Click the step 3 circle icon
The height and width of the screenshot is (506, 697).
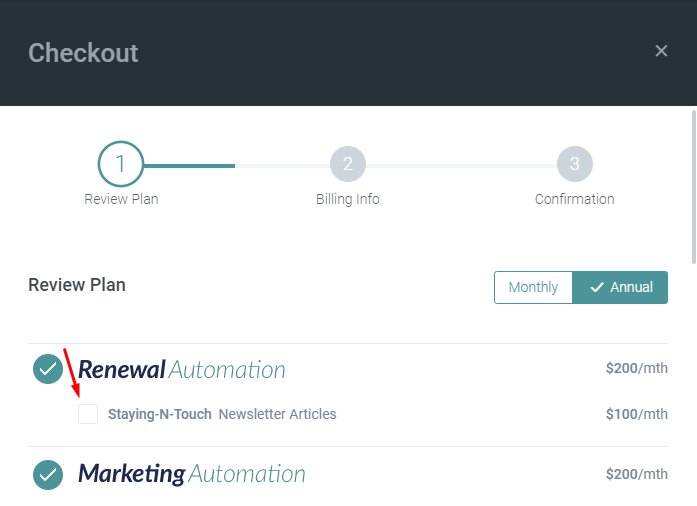pos(575,164)
